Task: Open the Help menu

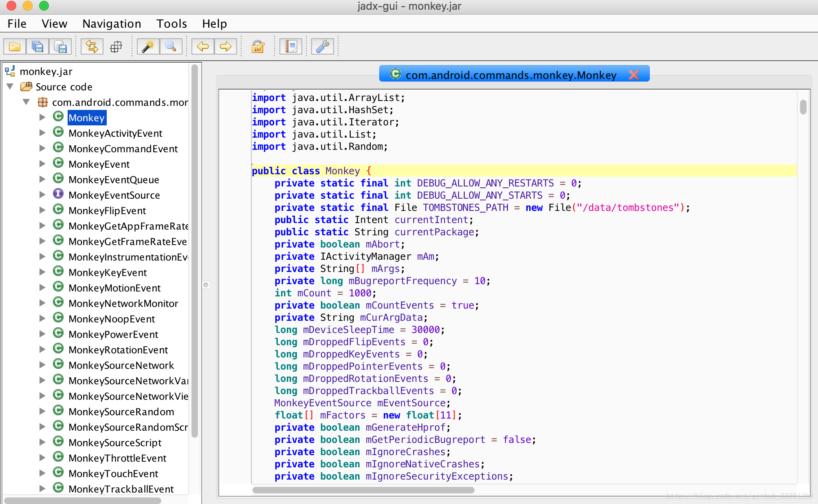Action: click(x=215, y=24)
